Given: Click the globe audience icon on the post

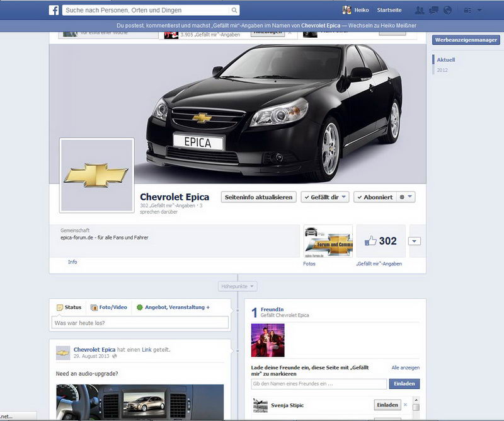Looking at the screenshot, I should pos(115,356).
